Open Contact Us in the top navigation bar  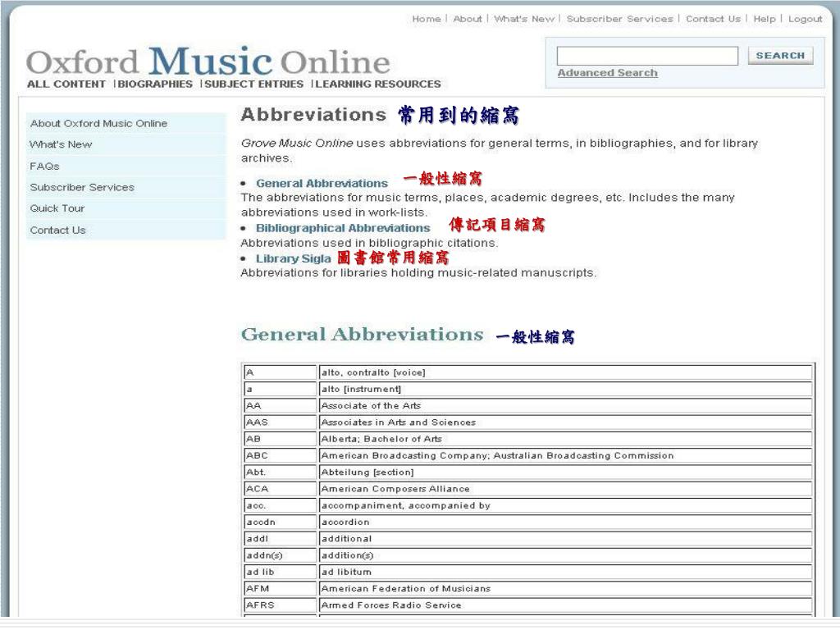(x=713, y=19)
